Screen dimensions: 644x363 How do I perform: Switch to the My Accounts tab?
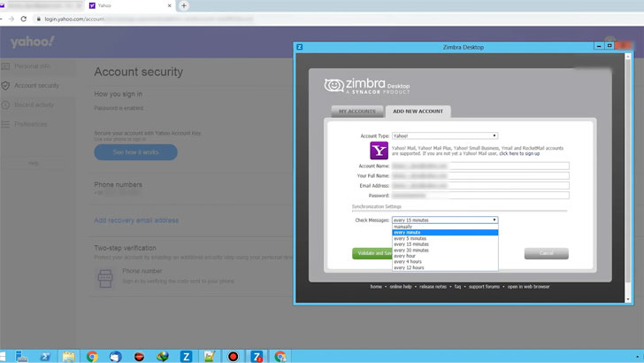point(356,112)
